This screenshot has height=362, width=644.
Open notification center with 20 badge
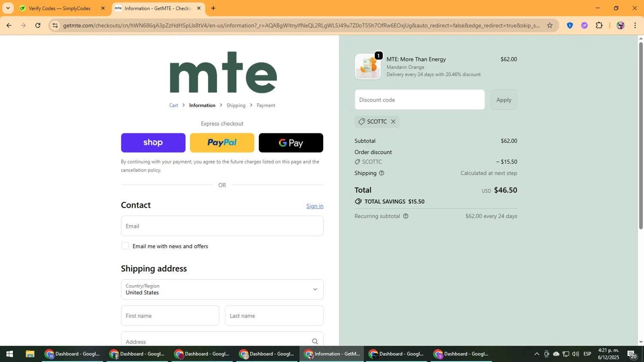coord(632,354)
